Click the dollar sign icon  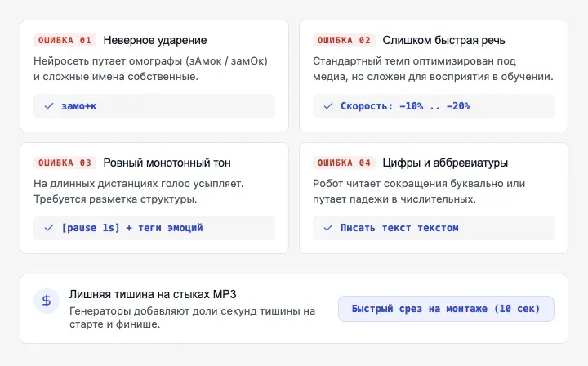[47, 301]
